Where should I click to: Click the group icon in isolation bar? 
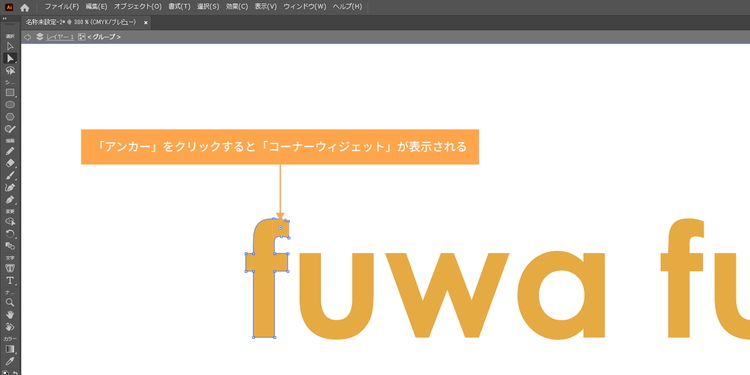(x=82, y=37)
